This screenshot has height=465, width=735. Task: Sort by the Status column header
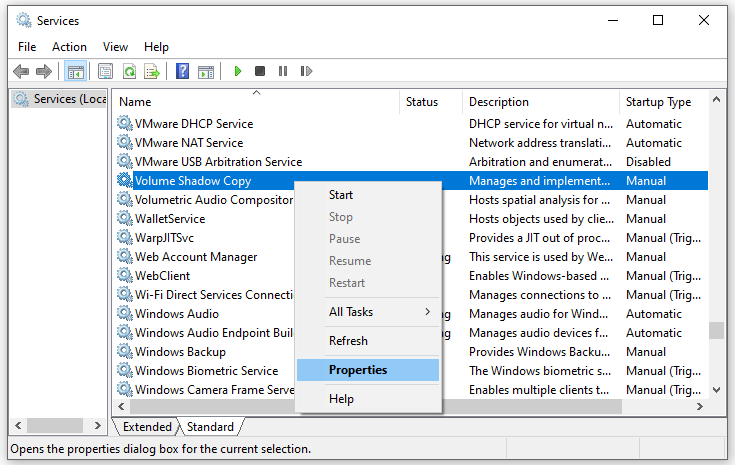point(431,102)
